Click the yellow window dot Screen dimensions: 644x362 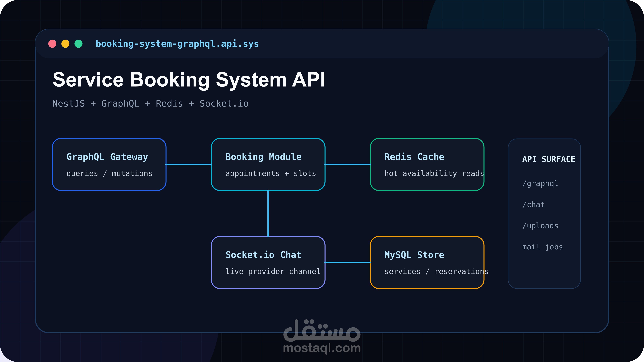[x=66, y=44]
